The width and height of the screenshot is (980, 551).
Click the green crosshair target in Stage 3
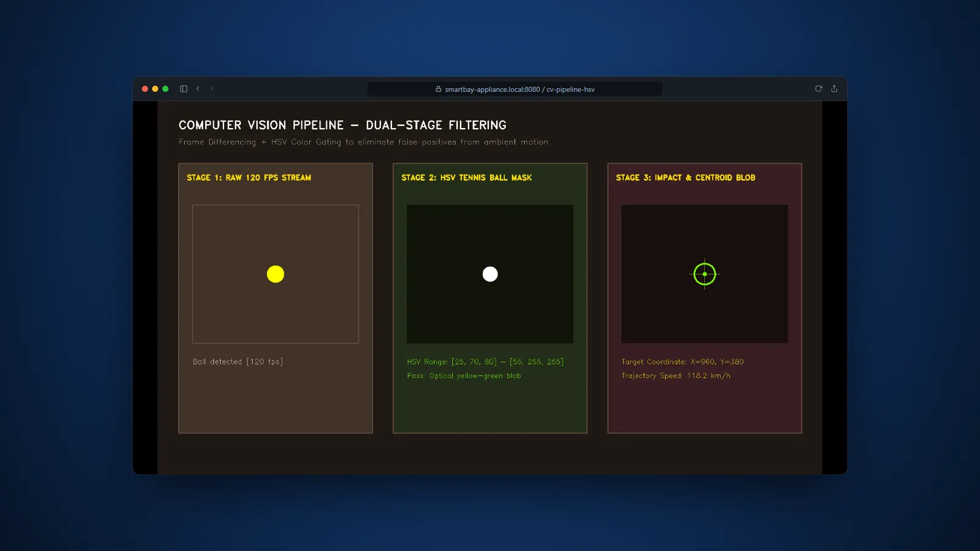point(704,274)
